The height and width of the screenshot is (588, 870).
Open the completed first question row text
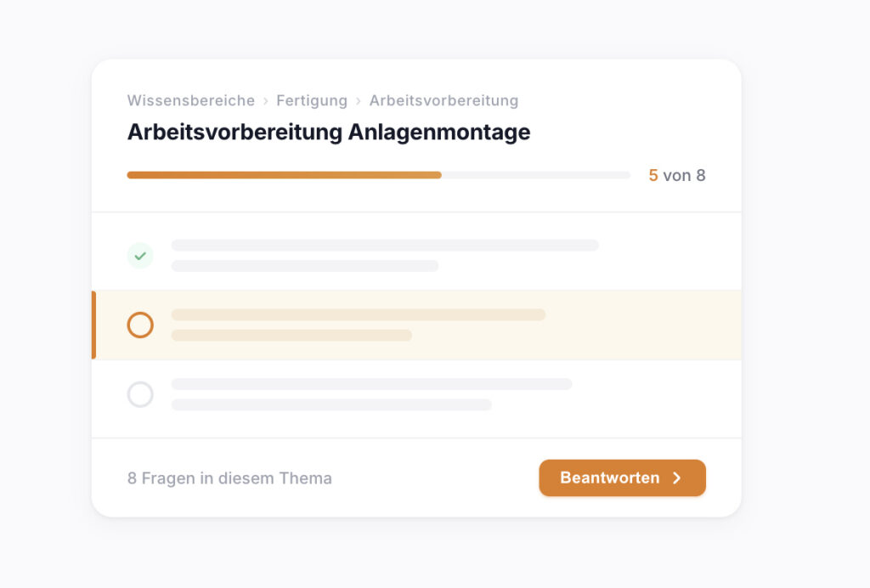point(385,246)
